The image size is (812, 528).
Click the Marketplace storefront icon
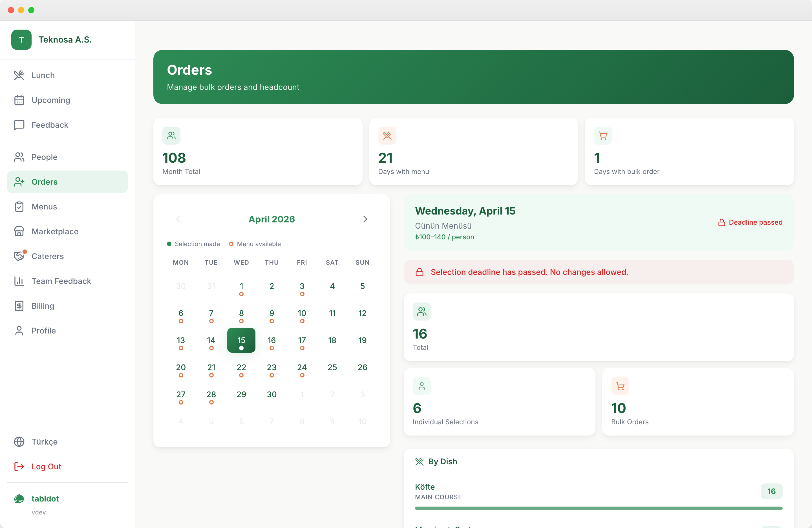coord(19,232)
